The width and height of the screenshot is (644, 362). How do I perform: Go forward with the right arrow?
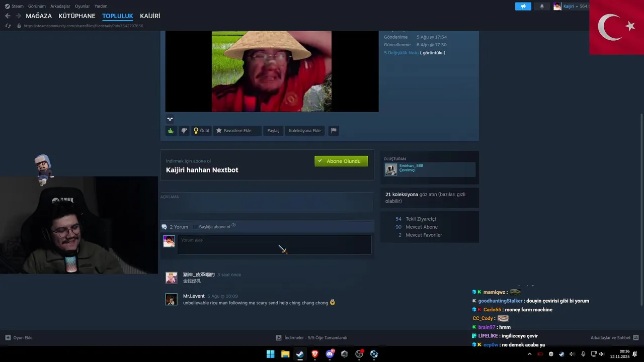point(18,16)
